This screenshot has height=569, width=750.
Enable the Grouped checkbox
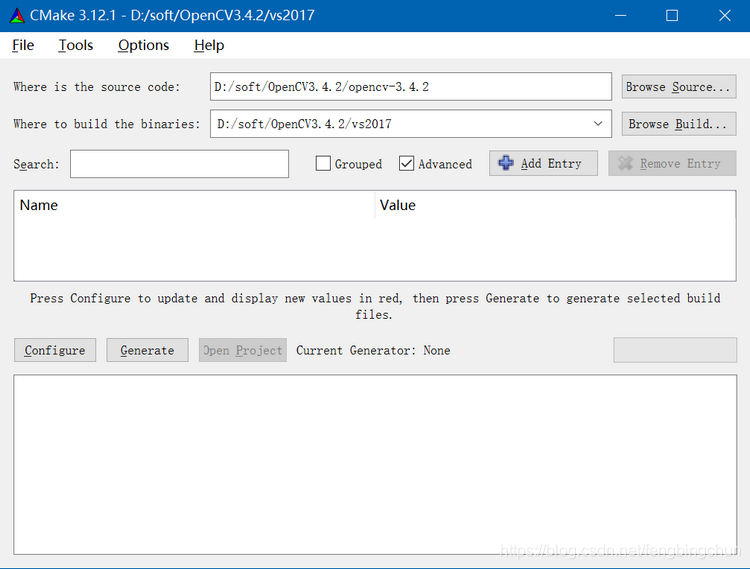tap(323, 164)
